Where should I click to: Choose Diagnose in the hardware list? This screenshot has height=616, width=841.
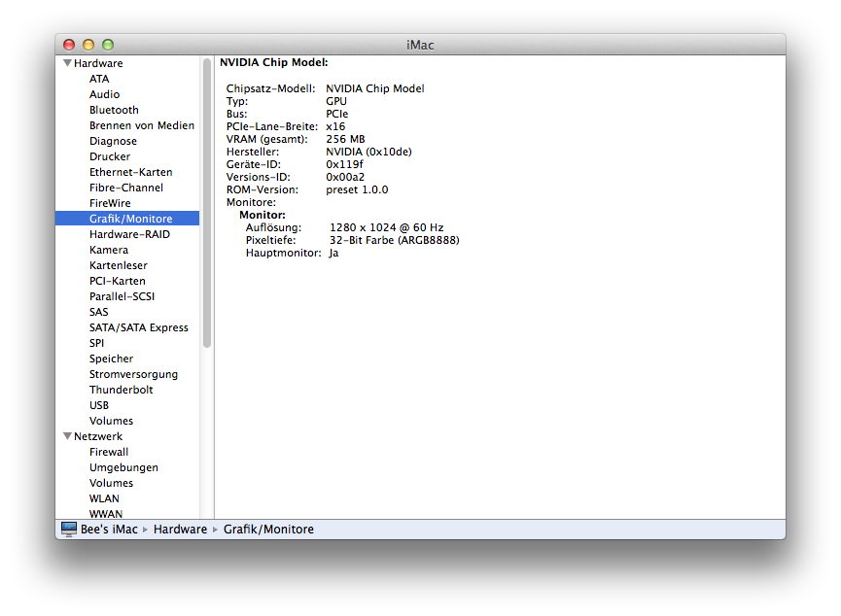click(113, 141)
